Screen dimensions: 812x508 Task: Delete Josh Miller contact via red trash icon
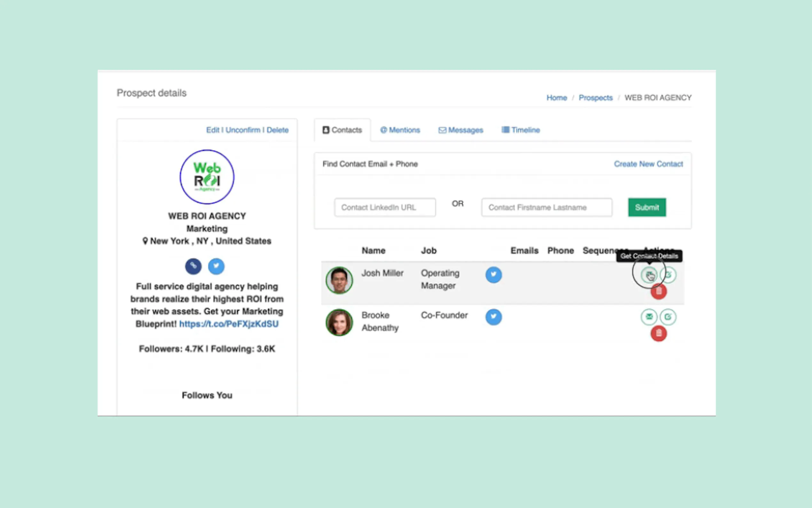click(x=658, y=291)
